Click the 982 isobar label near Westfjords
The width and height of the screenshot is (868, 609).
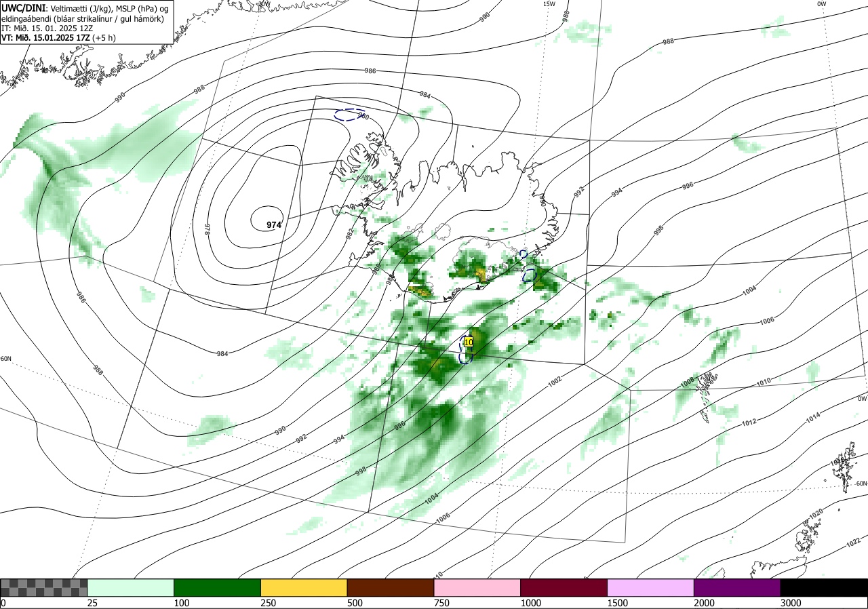click(350, 234)
